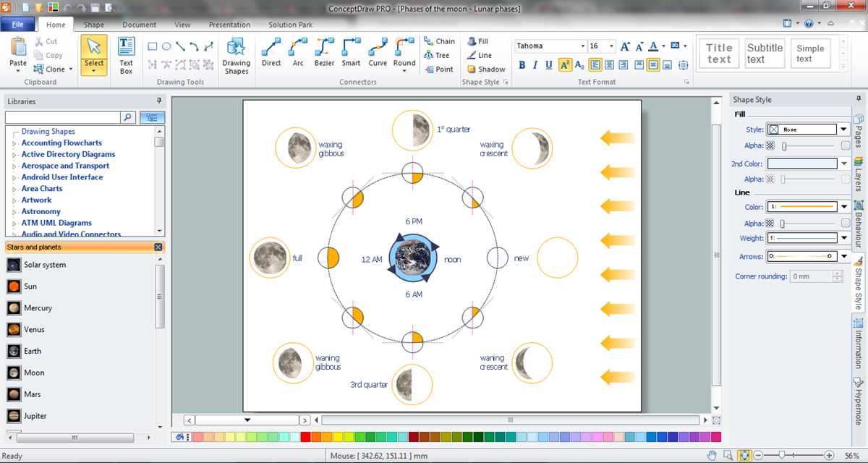Switch to the Presentation ribbon tab

click(229, 25)
